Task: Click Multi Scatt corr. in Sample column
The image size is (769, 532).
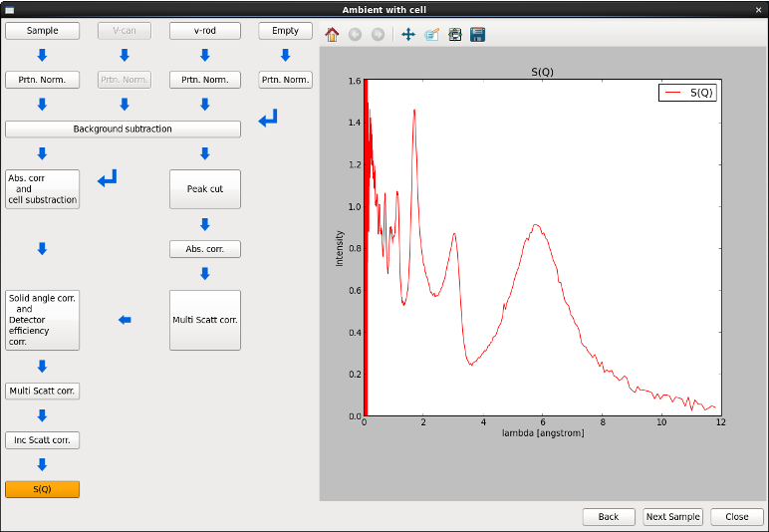Action: click(x=42, y=392)
